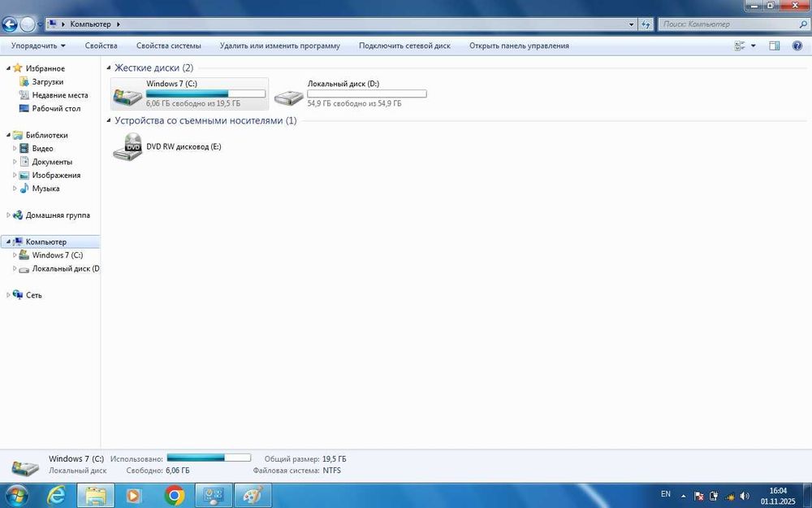812x508 pixels.
Task: Select the 'Локальный диск (D:)' drive icon
Action: tap(288, 97)
